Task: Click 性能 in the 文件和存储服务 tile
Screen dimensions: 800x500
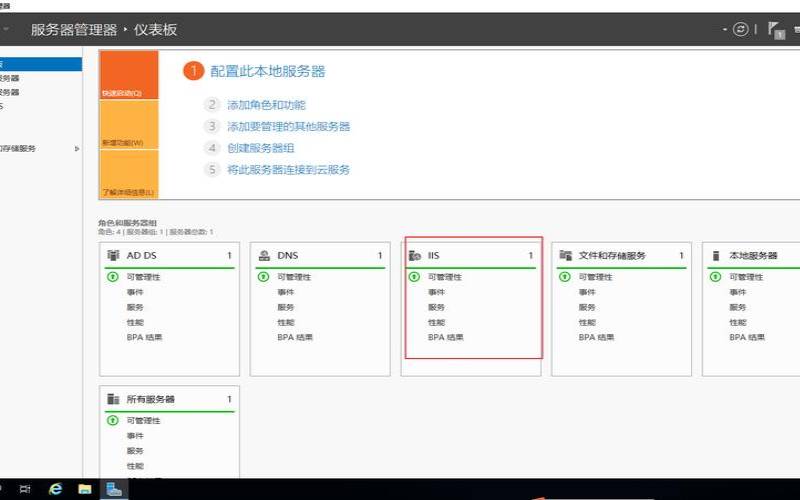Action: (x=587, y=322)
